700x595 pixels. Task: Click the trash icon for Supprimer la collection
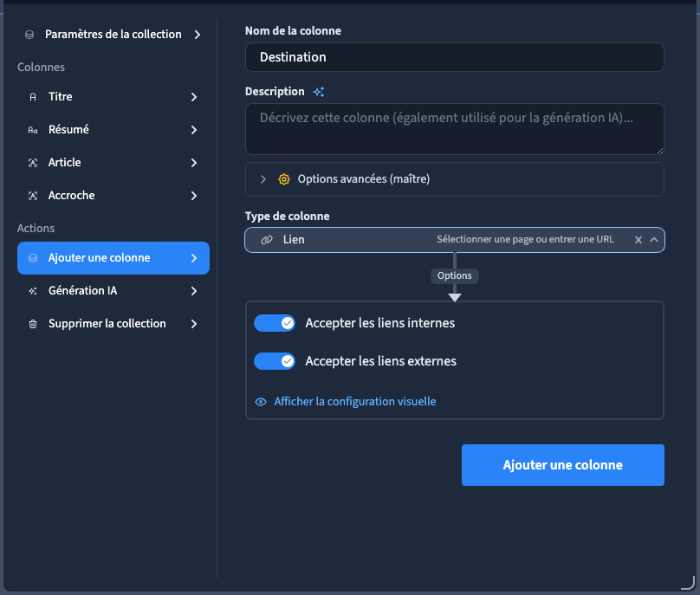tap(33, 324)
